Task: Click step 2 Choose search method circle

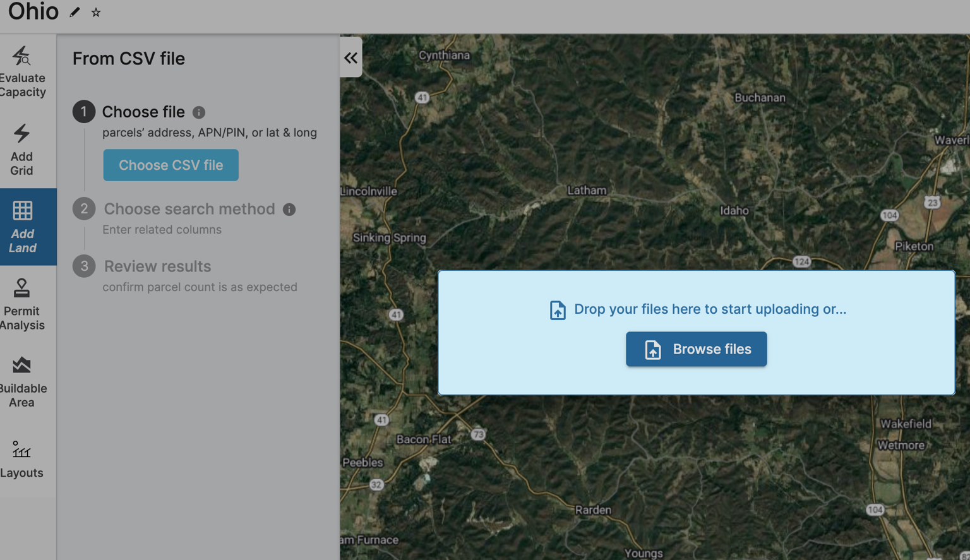Action: [84, 208]
